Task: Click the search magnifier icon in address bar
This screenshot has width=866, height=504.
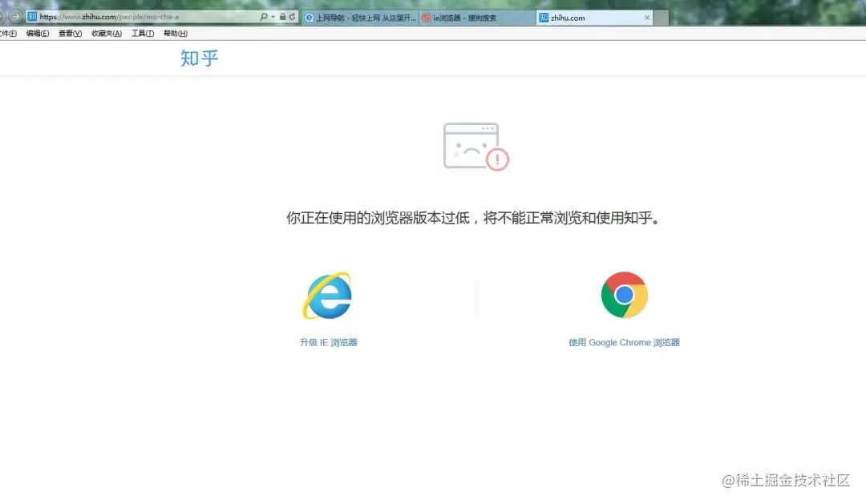Action: coord(264,17)
